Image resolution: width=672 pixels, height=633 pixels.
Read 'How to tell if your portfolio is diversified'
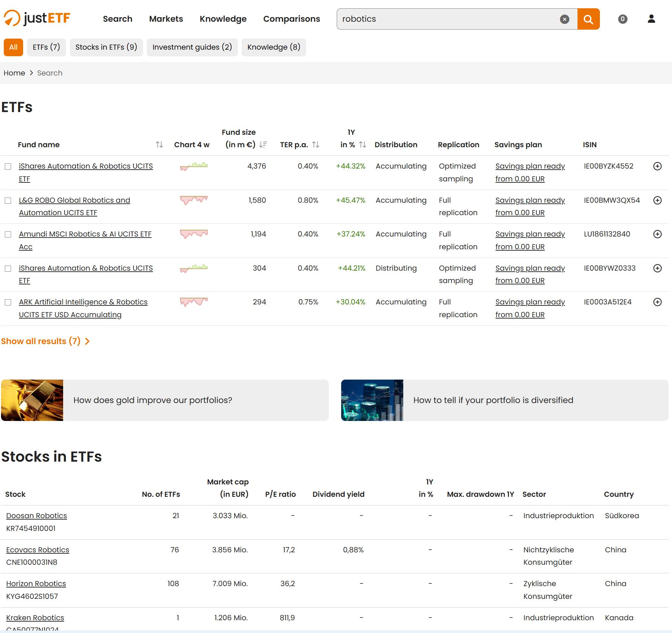point(493,400)
